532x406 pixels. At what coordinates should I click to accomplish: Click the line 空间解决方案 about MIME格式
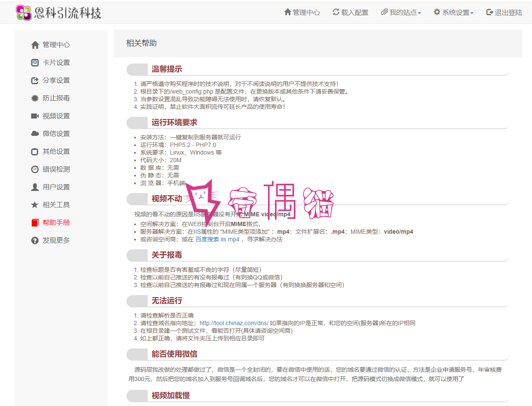click(201, 224)
